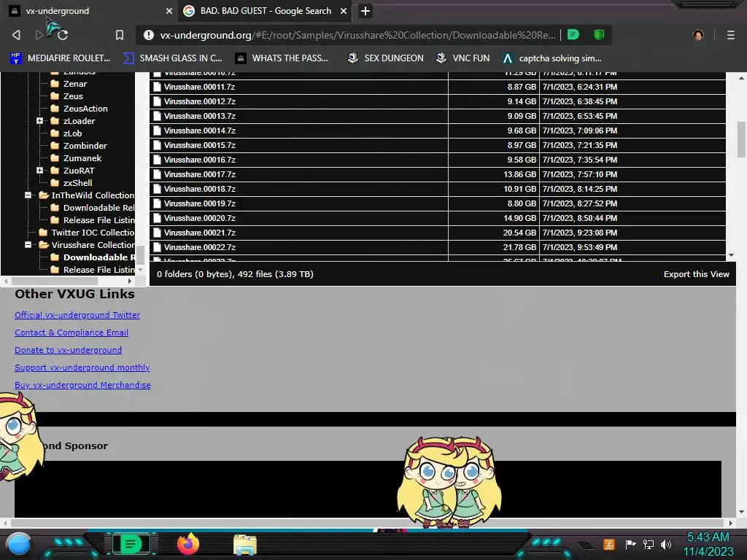Open a new tab with plus button
This screenshot has width=747, height=560.
click(x=365, y=11)
